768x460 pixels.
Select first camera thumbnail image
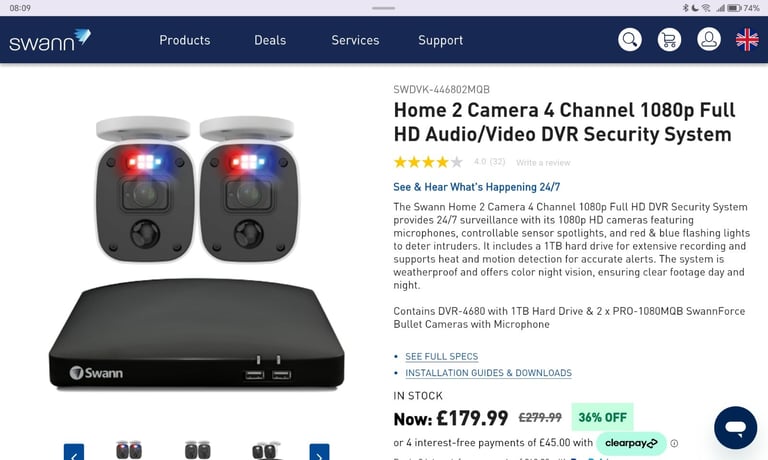(x=129, y=451)
